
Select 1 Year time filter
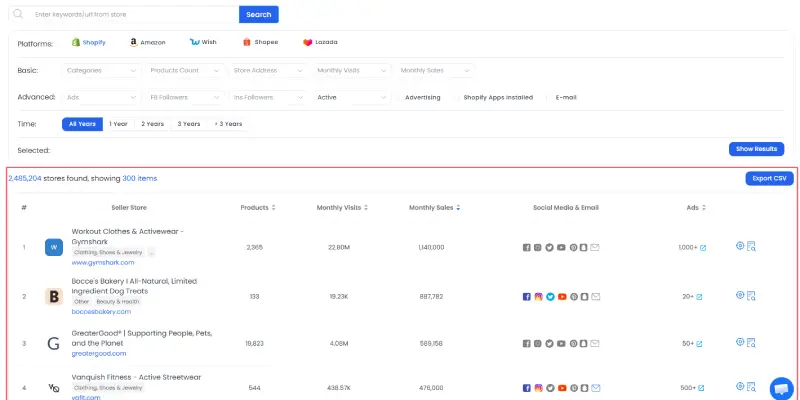[118, 124]
